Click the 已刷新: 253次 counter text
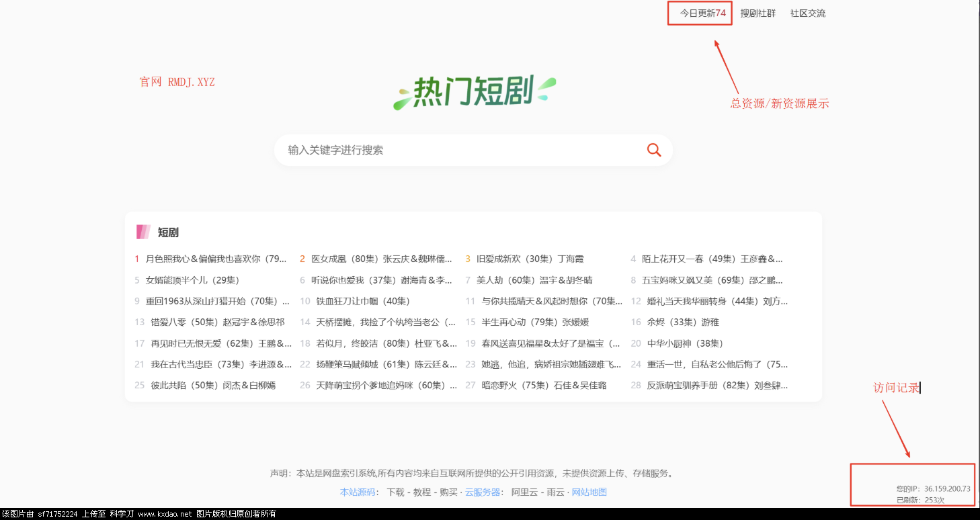The width and height of the screenshot is (980, 520). click(920, 500)
